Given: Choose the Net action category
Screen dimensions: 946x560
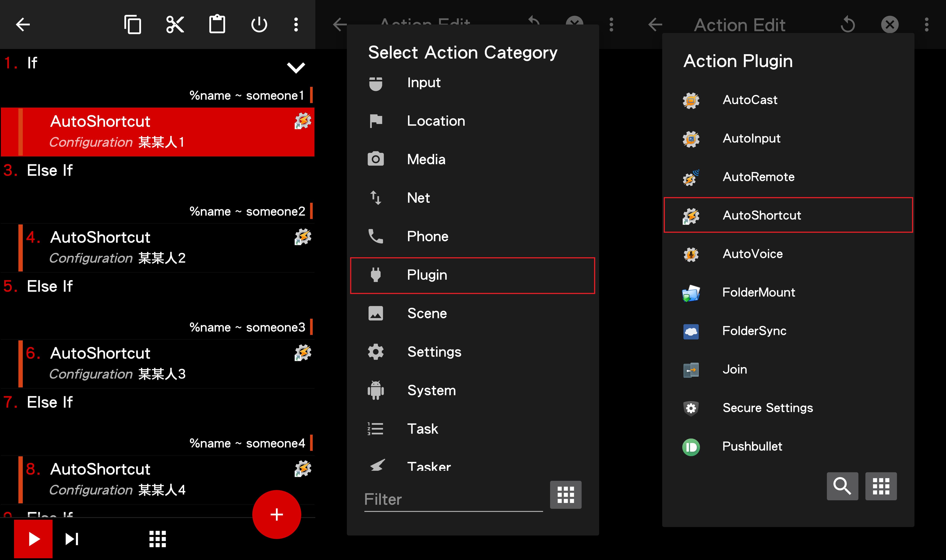Looking at the screenshot, I should (418, 198).
